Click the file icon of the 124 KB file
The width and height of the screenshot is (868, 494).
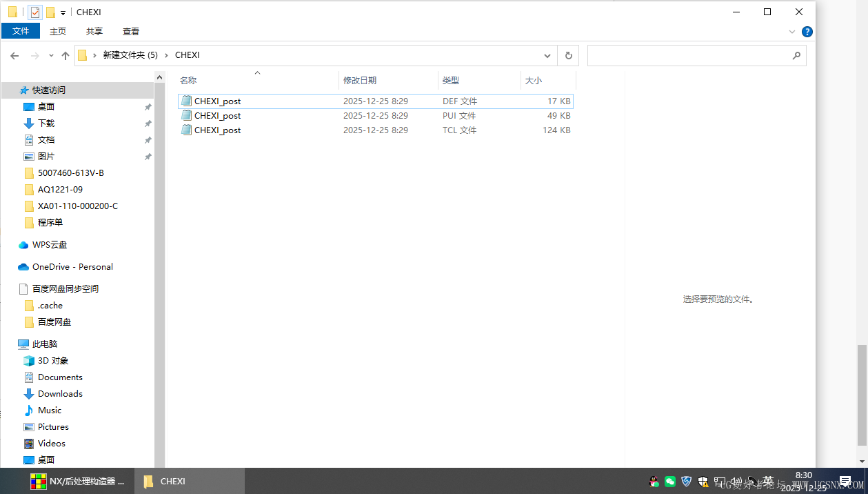pyautogui.click(x=186, y=130)
